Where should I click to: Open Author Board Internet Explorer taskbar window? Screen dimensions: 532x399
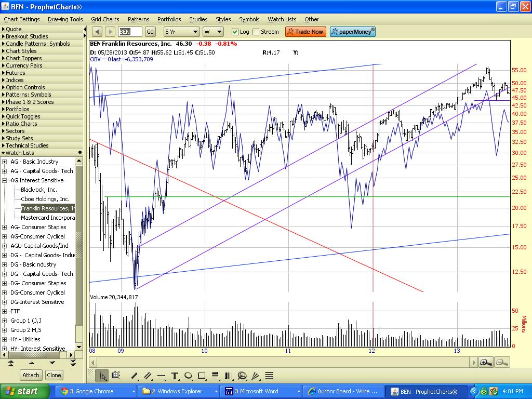343,392
